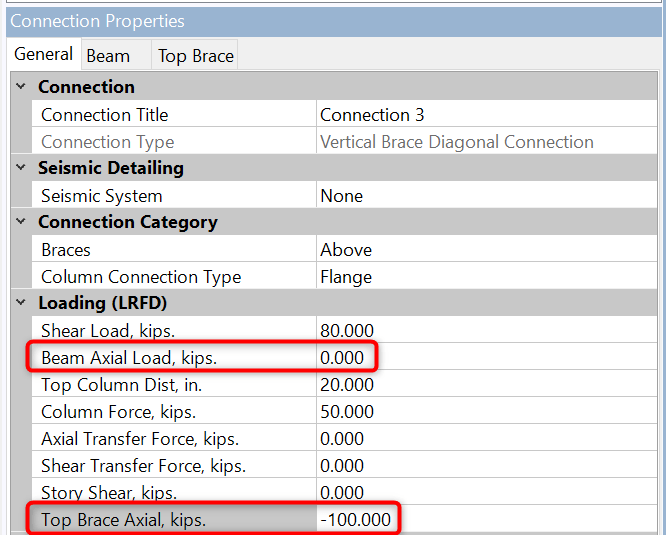Edit the Story Shear value field
The width and height of the screenshot is (666, 535).
pos(486,493)
